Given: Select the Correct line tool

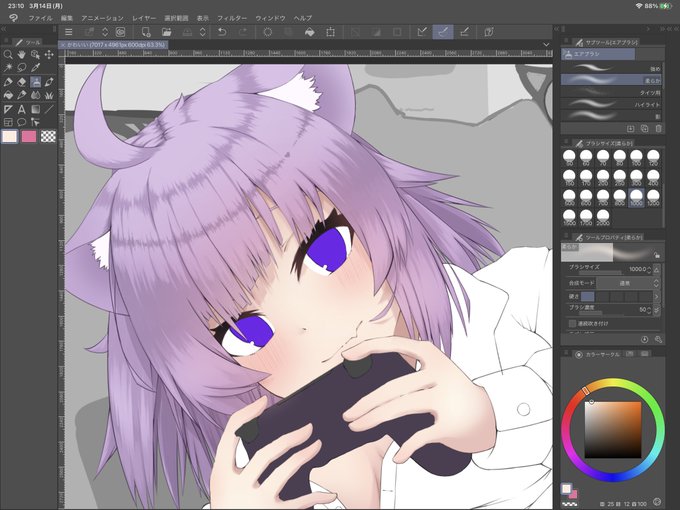Looking at the screenshot, I should tap(35, 122).
